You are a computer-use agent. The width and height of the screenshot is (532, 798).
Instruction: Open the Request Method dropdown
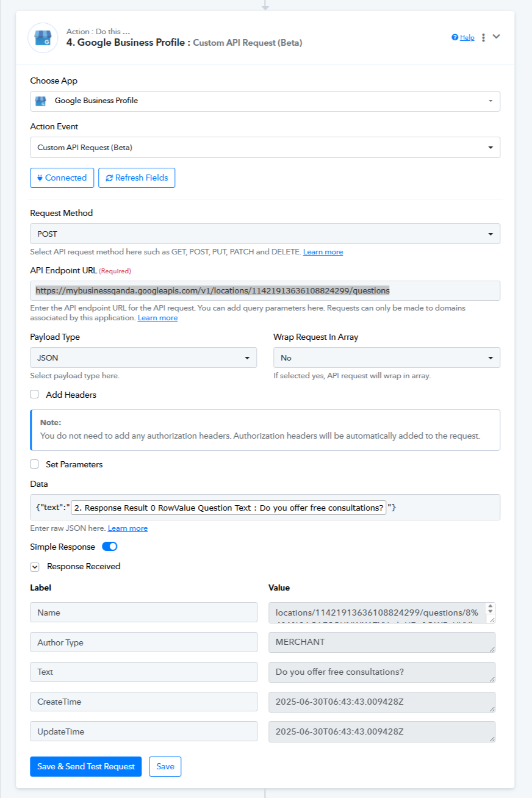click(x=265, y=234)
